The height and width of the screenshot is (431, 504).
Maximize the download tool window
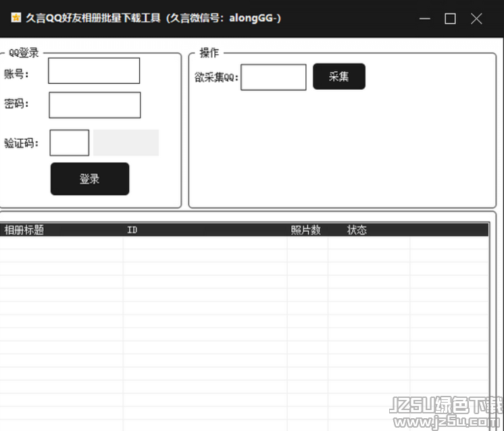pyautogui.click(x=450, y=19)
